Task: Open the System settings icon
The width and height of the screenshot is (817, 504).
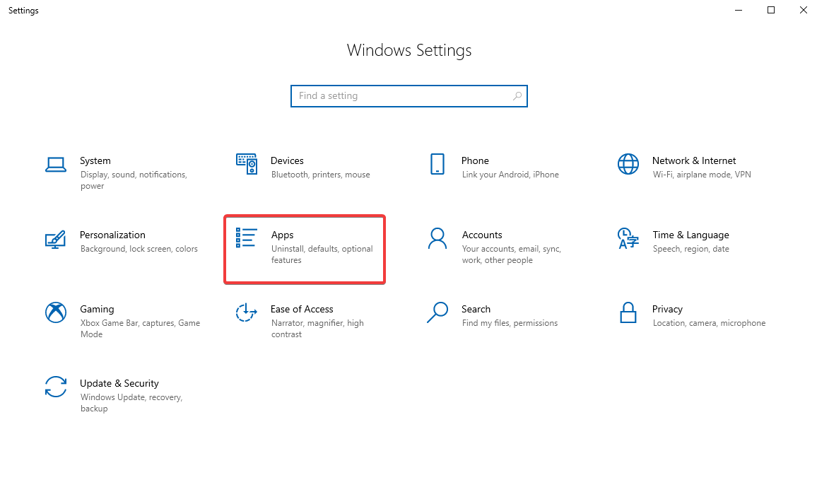Action: point(56,163)
